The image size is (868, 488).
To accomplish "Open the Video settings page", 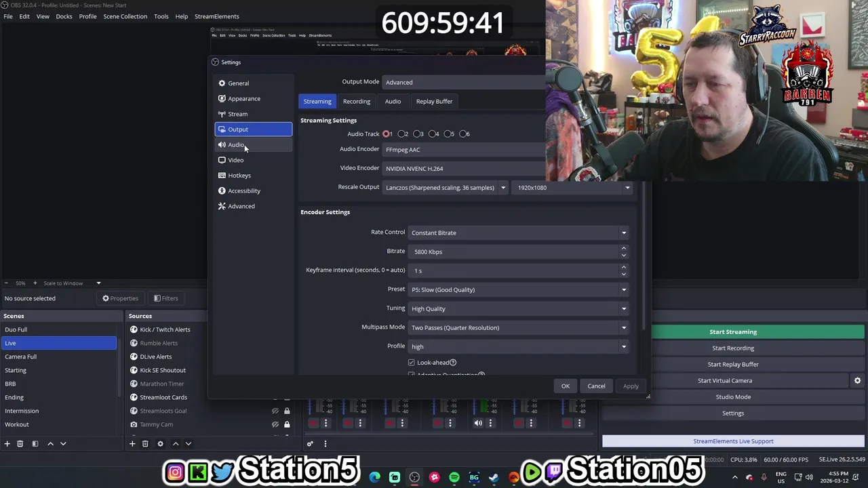I will click(253, 160).
